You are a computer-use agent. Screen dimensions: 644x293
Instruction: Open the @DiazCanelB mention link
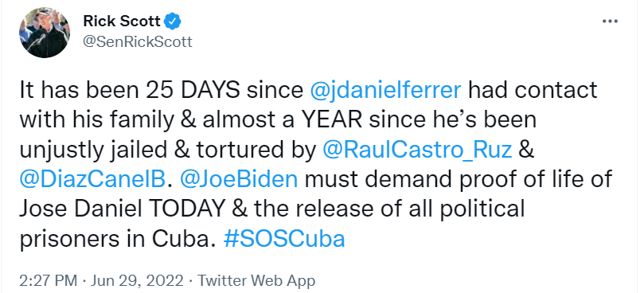click(x=92, y=180)
